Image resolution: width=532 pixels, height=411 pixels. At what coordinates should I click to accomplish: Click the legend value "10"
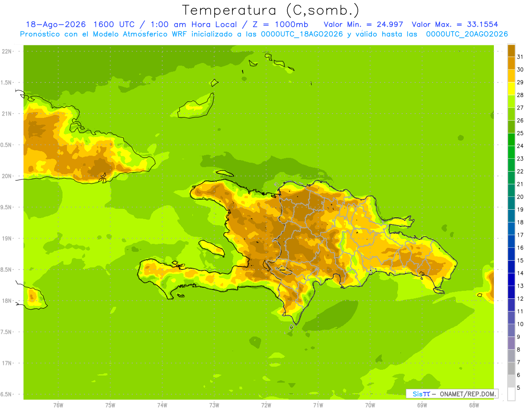tap(520, 324)
